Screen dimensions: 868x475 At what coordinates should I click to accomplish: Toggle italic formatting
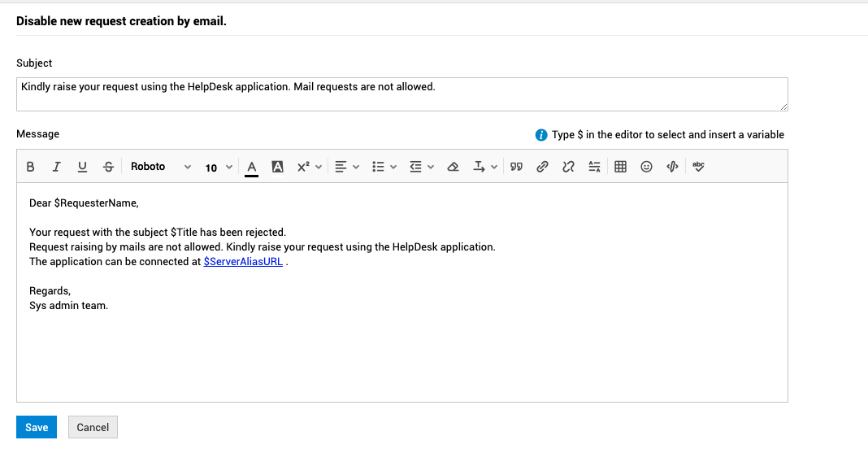click(56, 167)
